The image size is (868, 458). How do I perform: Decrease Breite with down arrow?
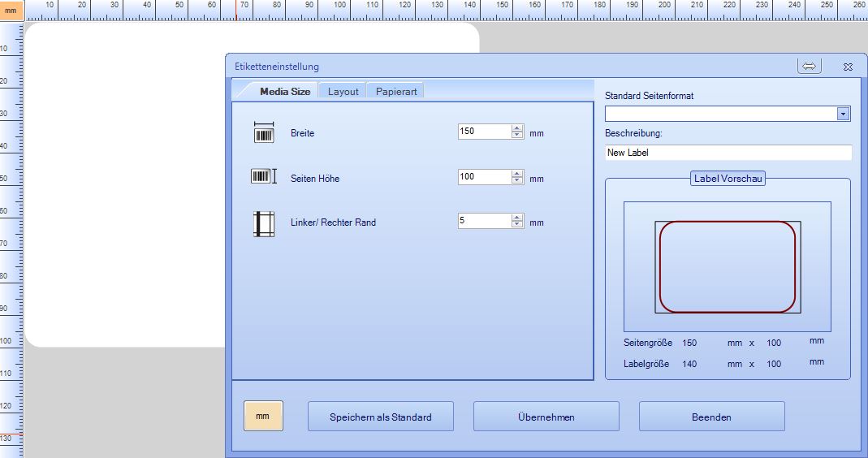coord(517,135)
